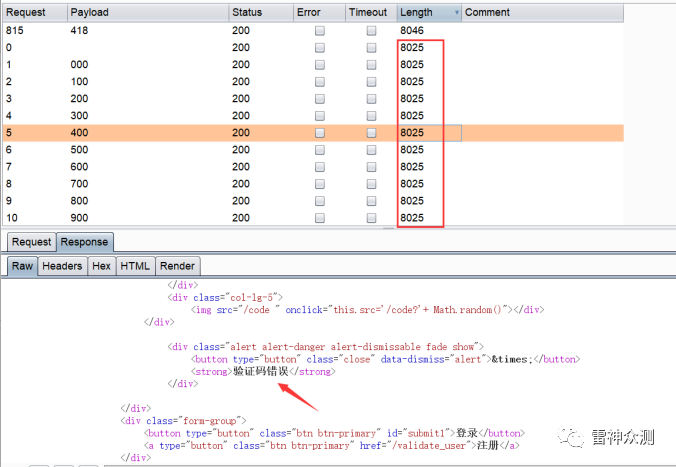Check the Error box in payload 900 row
Image resolution: width=676 pixels, height=467 pixels.
tap(320, 218)
